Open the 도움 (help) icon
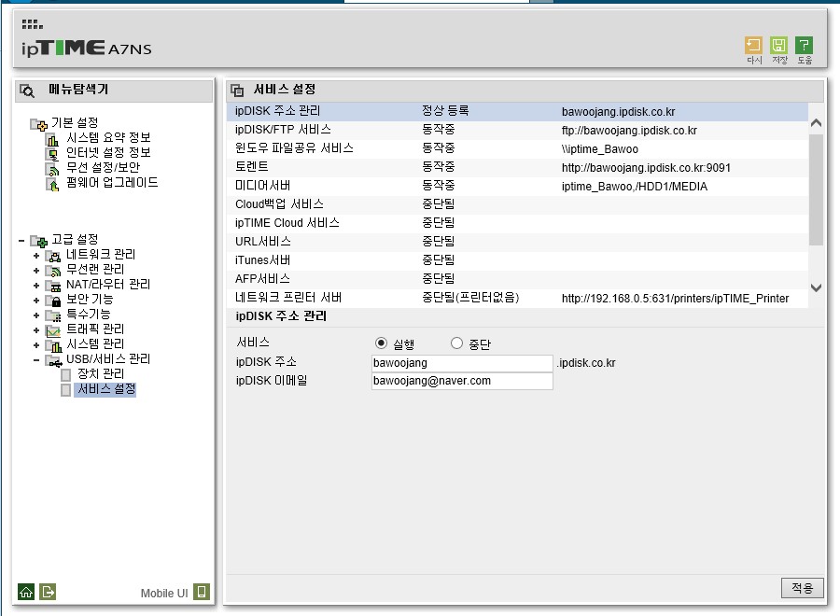This screenshot has width=840, height=616. click(804, 45)
